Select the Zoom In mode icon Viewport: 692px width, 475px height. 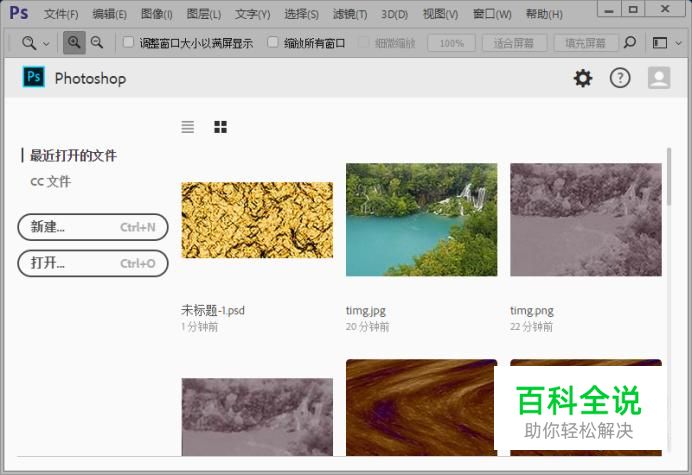pos(74,42)
